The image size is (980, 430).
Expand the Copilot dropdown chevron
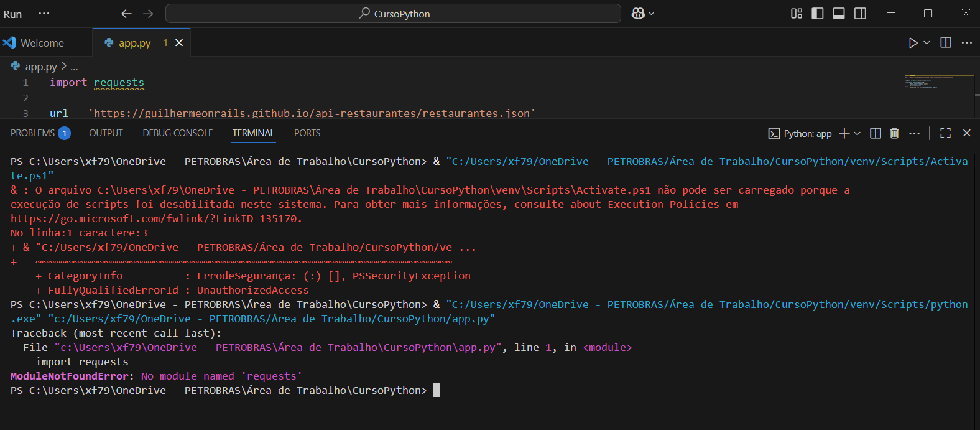(652, 14)
